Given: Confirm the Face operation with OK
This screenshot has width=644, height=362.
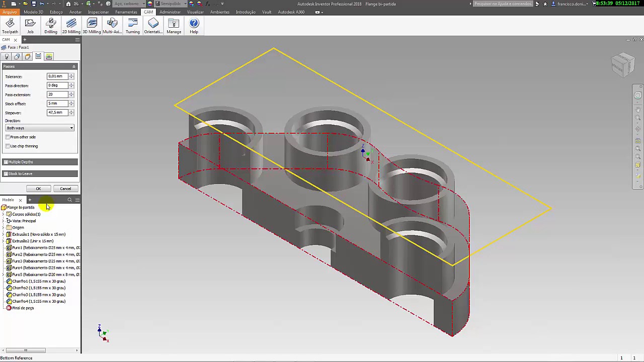Looking at the screenshot, I should [38, 189].
